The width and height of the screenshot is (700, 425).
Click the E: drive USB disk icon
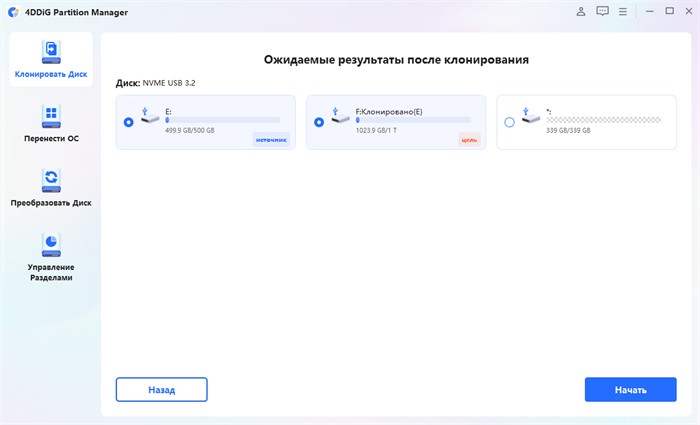click(x=150, y=117)
